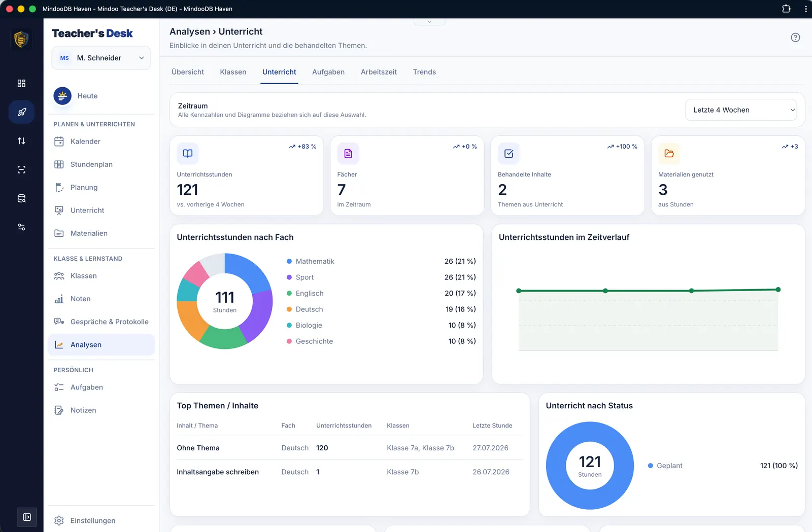Open the M. Schneider account dropdown
Viewport: 812px width, 532px height.
(101, 58)
